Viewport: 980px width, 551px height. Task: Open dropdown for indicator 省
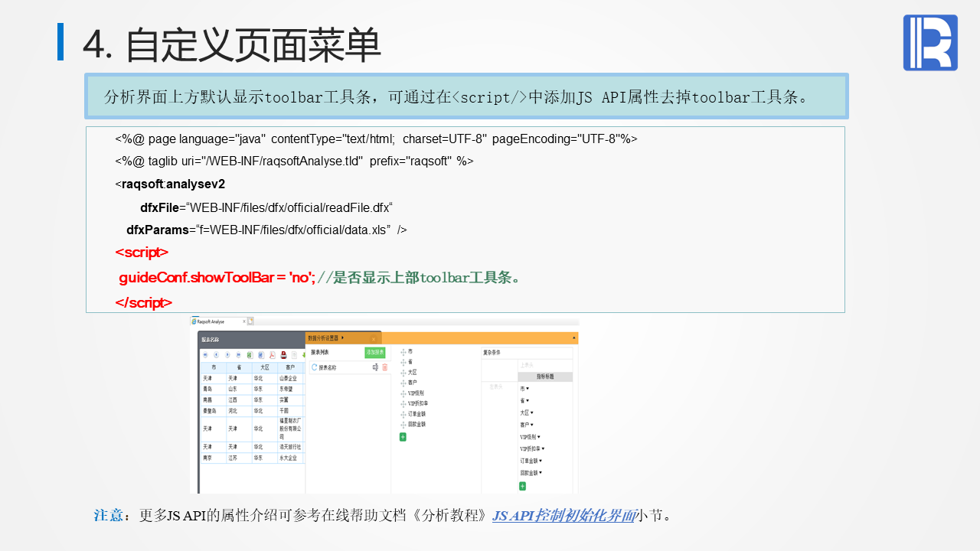[x=528, y=401]
